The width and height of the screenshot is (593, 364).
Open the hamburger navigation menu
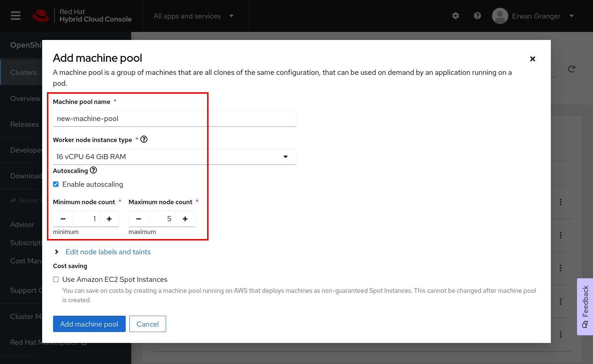point(15,16)
